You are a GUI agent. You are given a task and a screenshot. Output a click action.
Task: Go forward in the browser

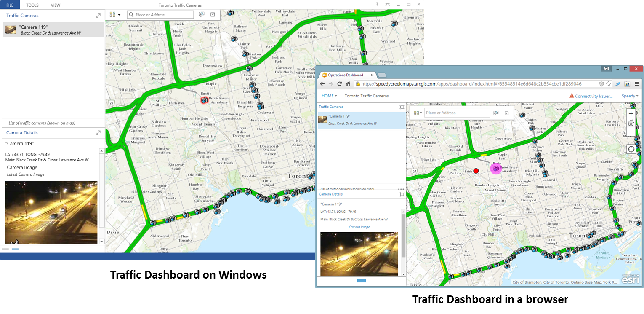332,84
